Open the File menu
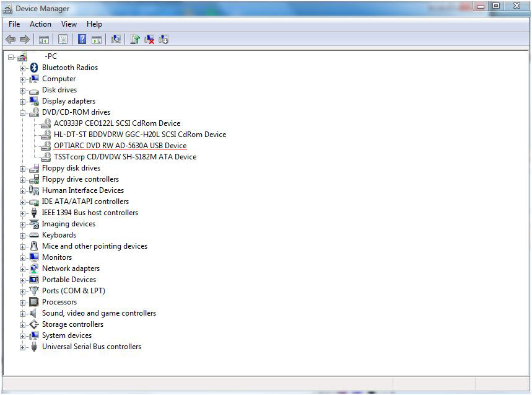 [14, 24]
